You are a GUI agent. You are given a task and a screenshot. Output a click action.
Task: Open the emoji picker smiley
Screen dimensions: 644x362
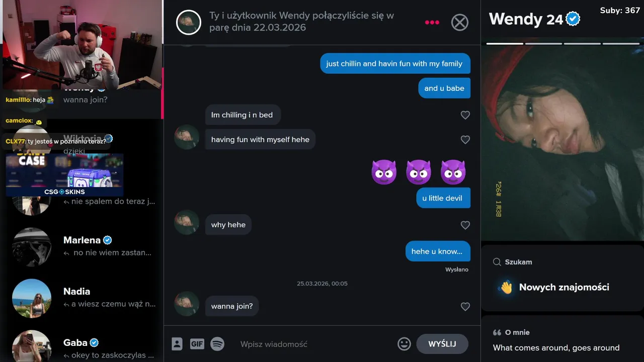click(x=404, y=344)
